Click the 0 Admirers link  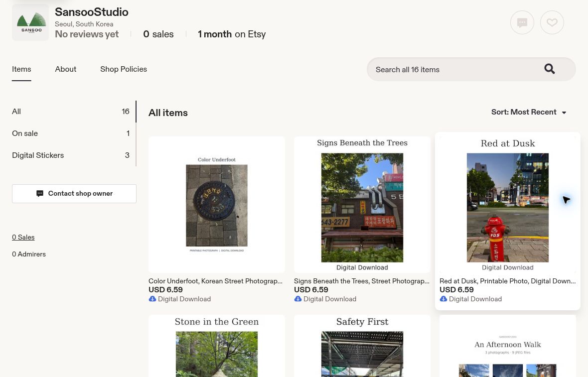(x=29, y=254)
